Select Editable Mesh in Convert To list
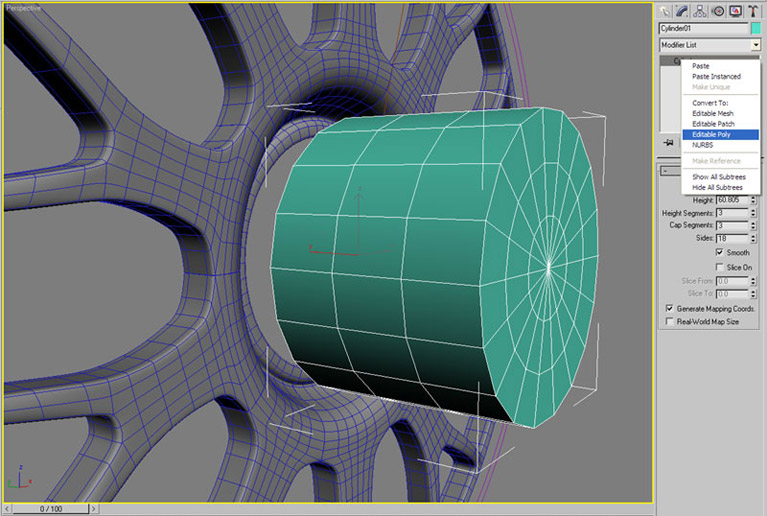Image resolution: width=767 pixels, height=516 pixels. coord(712,113)
